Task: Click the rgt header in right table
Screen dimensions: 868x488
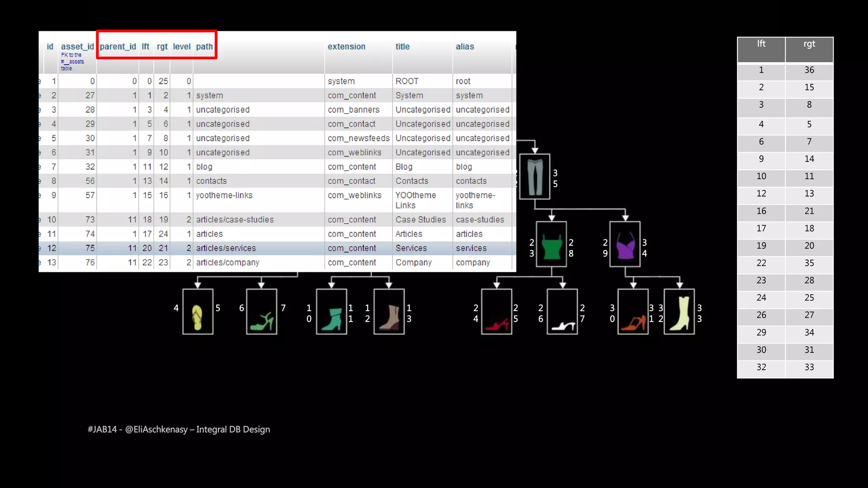Action: (809, 44)
